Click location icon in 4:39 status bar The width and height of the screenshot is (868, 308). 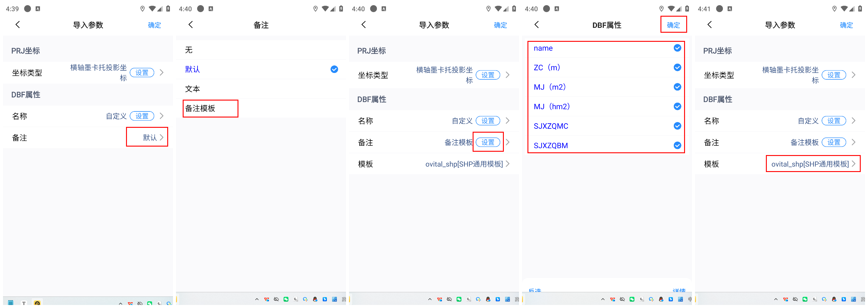142,9
